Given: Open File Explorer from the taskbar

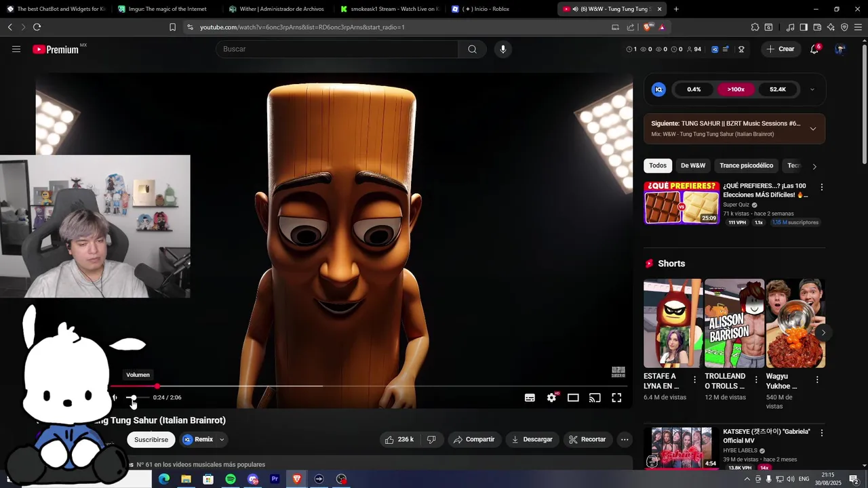Looking at the screenshot, I should coord(186,479).
